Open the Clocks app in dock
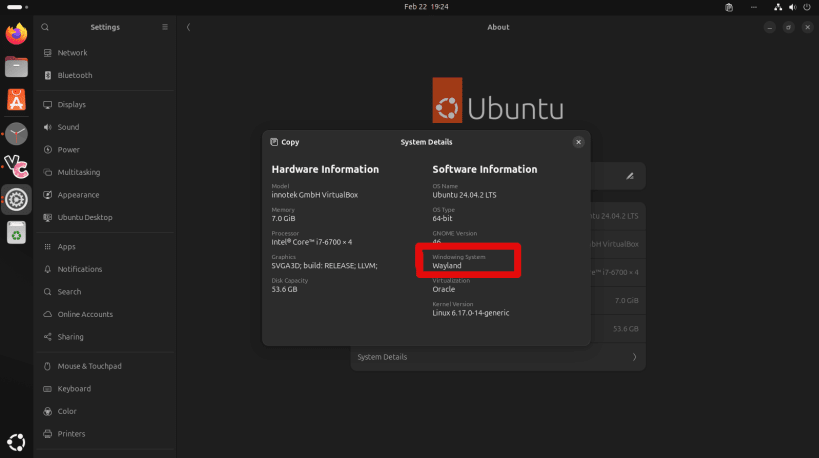The width and height of the screenshot is (819, 458). [x=16, y=134]
